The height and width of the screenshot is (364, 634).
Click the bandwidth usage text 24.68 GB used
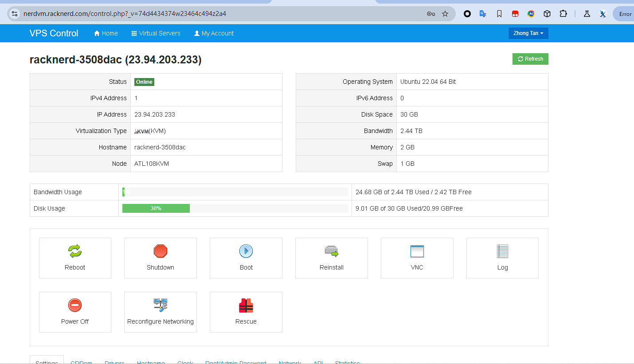414,192
